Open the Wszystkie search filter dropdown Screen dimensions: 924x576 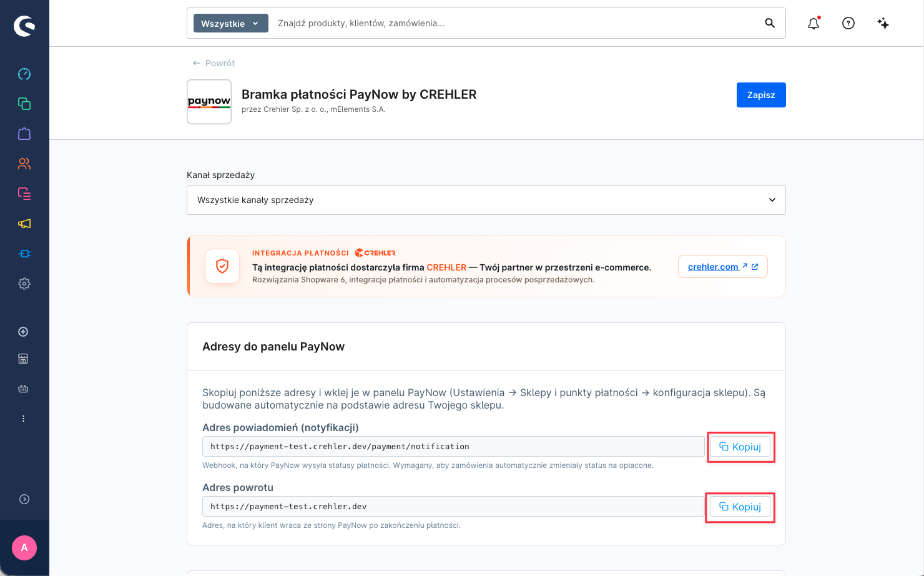point(230,23)
